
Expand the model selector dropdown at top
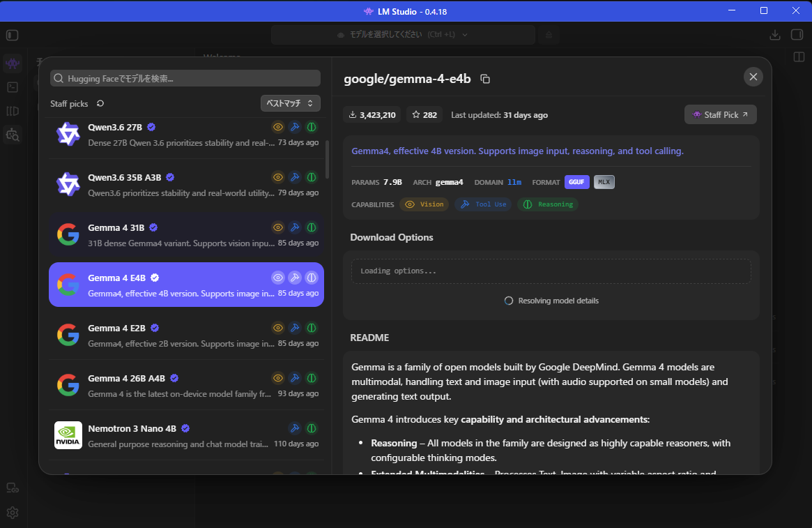click(403, 35)
